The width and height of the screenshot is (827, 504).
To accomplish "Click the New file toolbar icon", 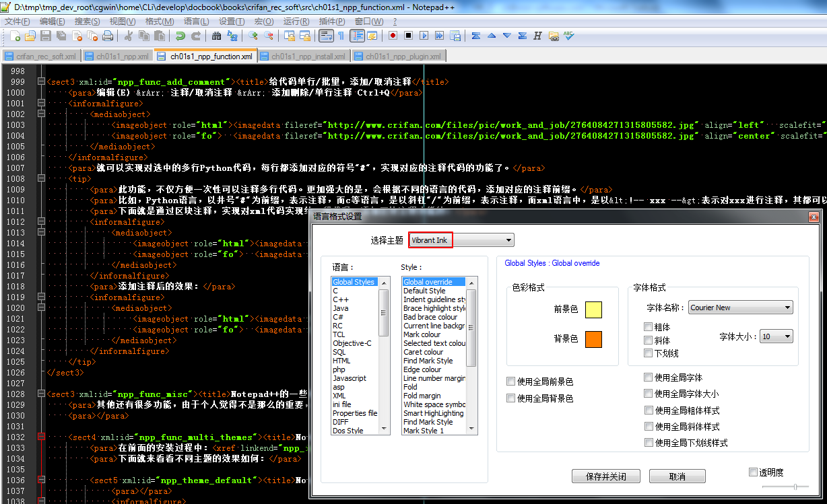I will pos(15,36).
